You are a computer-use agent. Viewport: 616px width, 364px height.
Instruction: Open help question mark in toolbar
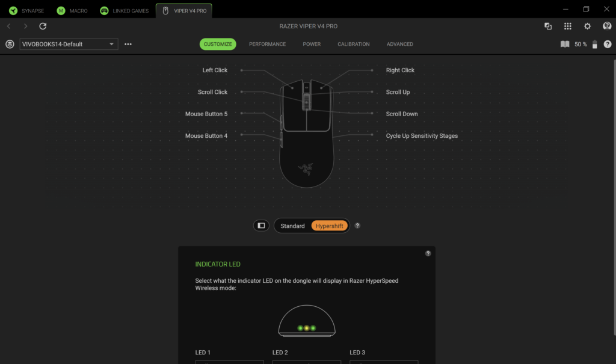click(x=608, y=44)
